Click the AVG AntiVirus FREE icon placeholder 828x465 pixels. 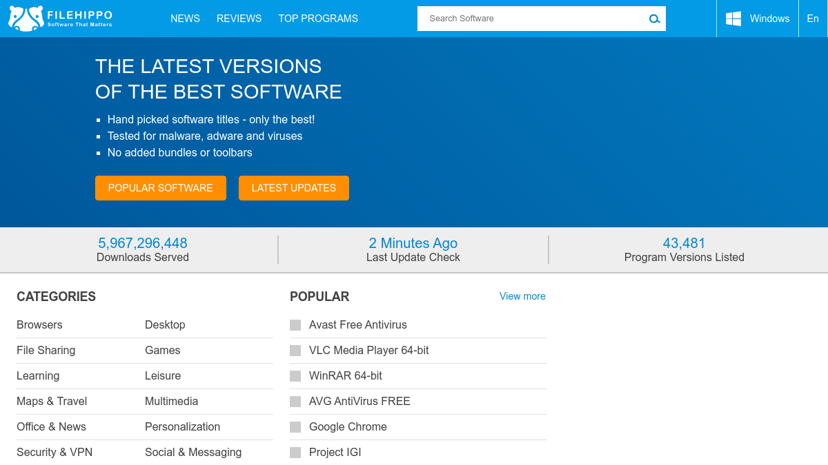tap(295, 402)
